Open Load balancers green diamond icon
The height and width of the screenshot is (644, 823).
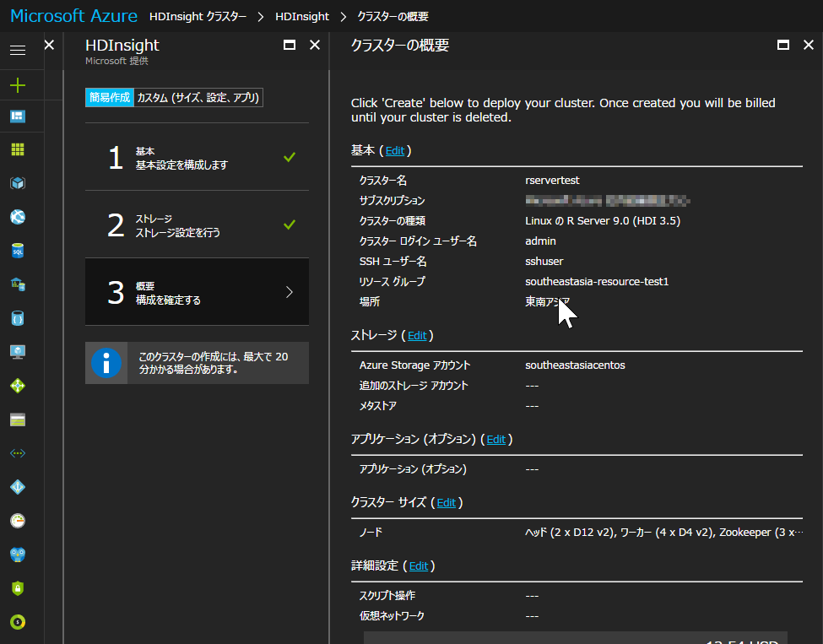point(18,386)
